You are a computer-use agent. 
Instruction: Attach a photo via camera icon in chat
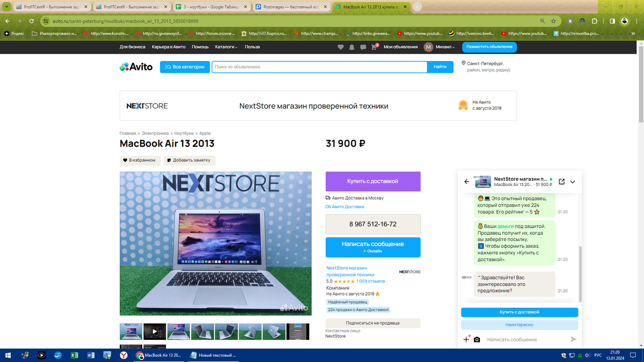pyautogui.click(x=476, y=339)
